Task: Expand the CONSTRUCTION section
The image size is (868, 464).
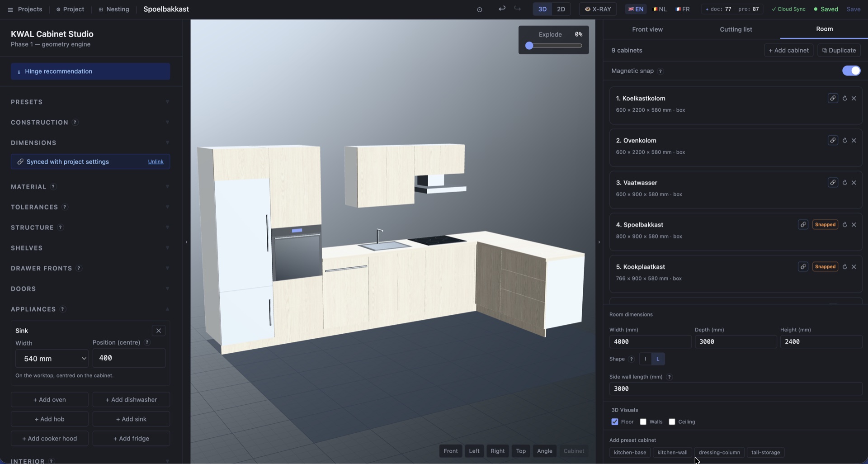Action: pyautogui.click(x=90, y=122)
